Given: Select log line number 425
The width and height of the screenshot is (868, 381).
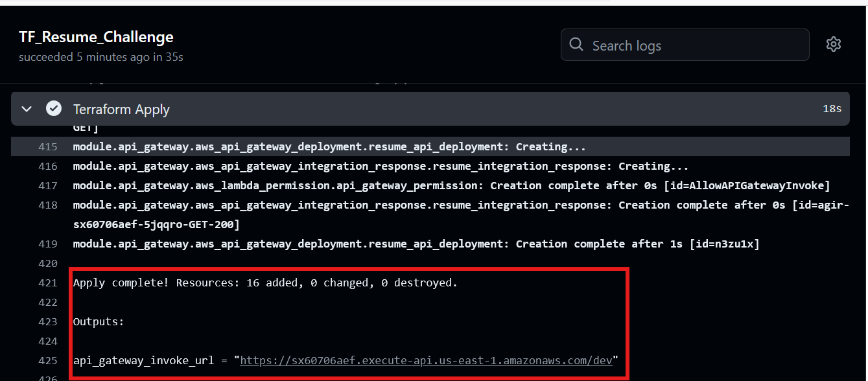Looking at the screenshot, I should 48,360.
